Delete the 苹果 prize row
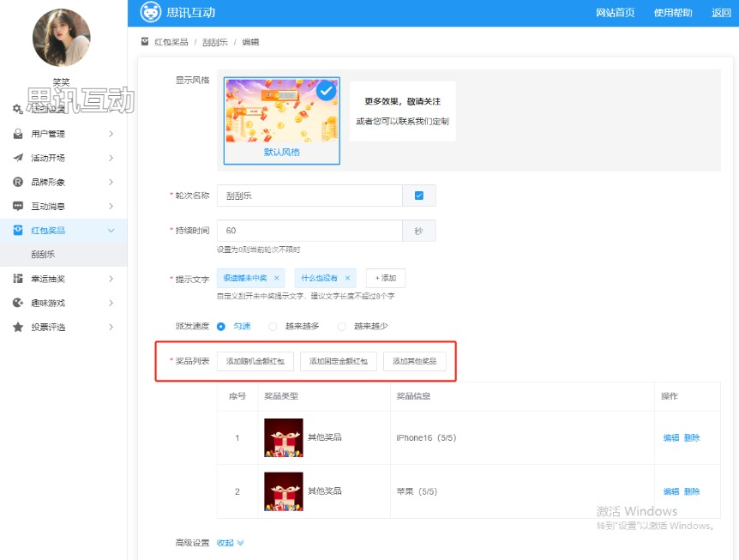The width and height of the screenshot is (739, 560). tap(692, 491)
